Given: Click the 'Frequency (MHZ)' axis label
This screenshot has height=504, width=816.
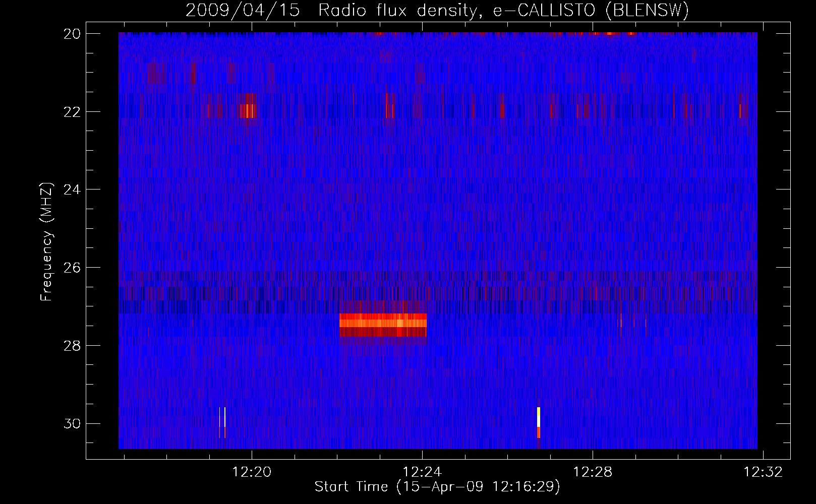Looking at the screenshot, I should point(46,242).
